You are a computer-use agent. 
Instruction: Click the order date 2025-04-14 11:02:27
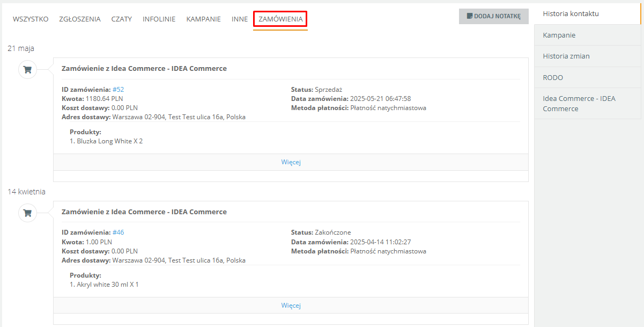click(380, 242)
